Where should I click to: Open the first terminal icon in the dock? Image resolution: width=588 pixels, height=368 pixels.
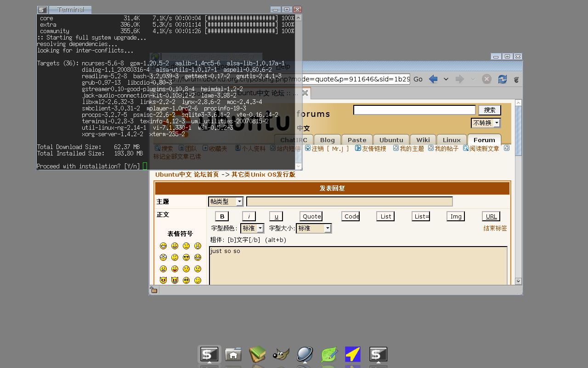(209, 355)
